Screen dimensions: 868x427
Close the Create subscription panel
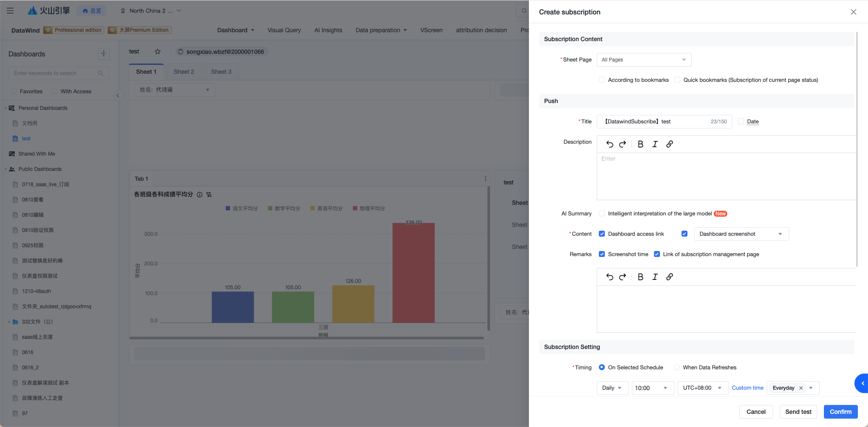tap(853, 12)
